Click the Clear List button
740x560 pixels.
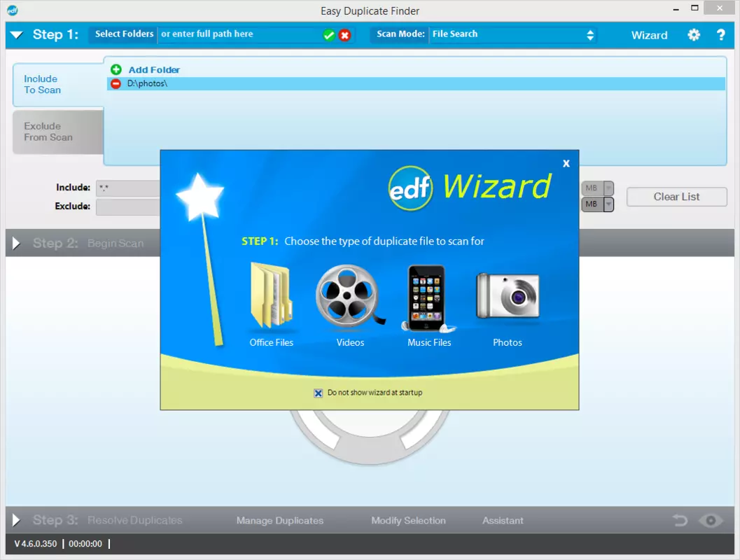tap(676, 197)
